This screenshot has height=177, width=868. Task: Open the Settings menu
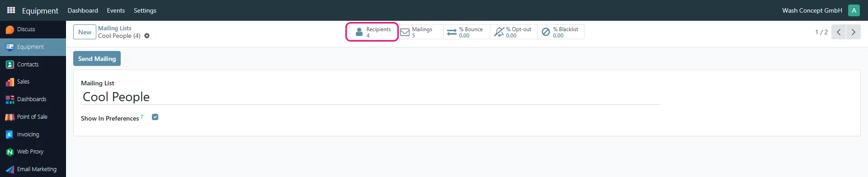pos(145,10)
